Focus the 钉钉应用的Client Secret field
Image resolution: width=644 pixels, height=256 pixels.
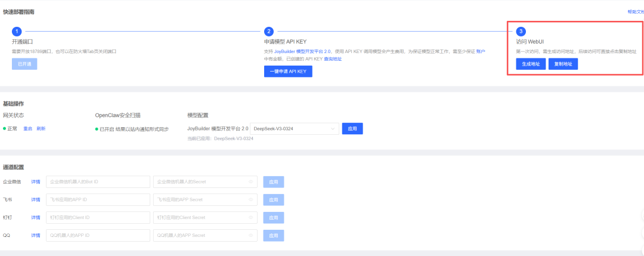pos(205,217)
